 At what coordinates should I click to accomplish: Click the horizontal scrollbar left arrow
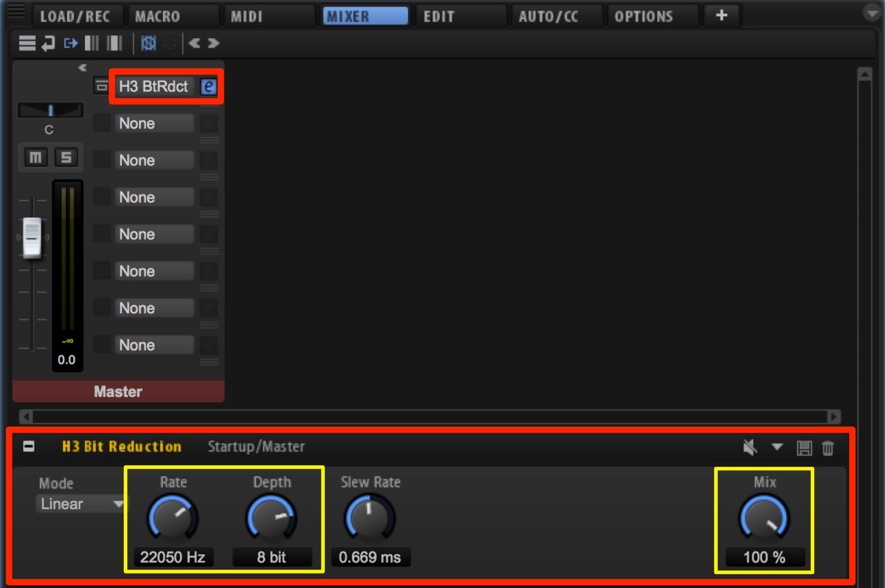point(26,417)
